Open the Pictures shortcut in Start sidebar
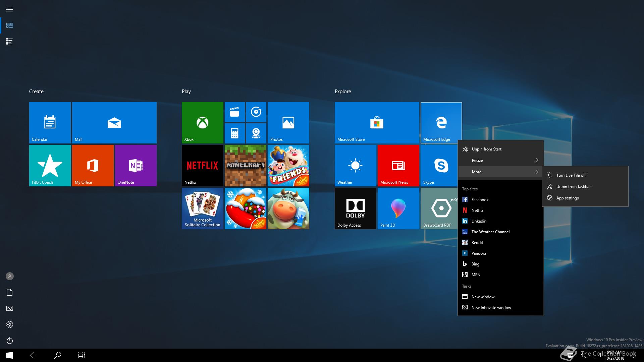The width and height of the screenshot is (644, 362). click(x=10, y=308)
